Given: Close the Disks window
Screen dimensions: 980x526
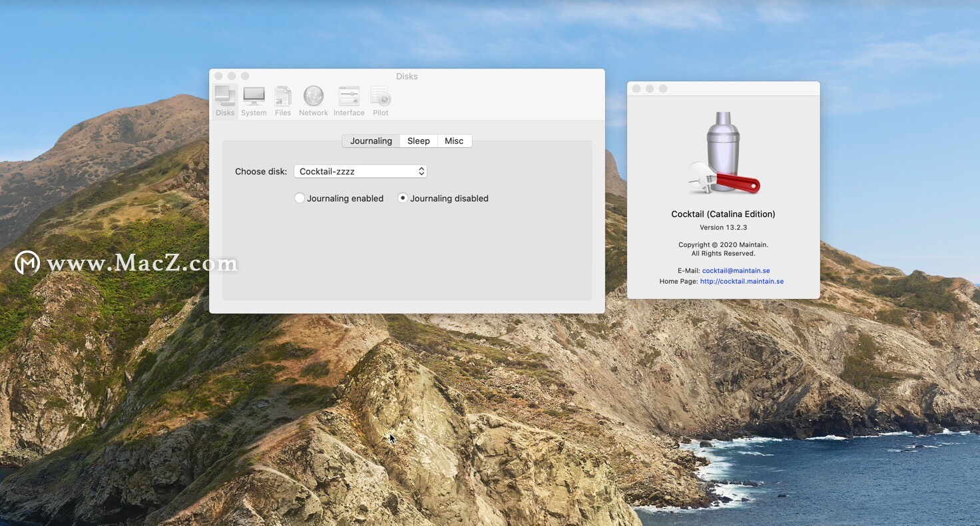Looking at the screenshot, I should click(218, 76).
